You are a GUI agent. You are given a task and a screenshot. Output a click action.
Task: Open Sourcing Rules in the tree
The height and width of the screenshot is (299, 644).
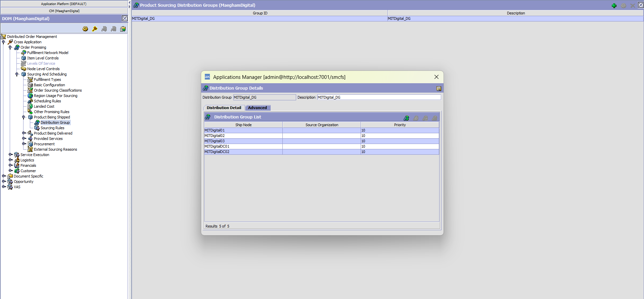pos(52,128)
